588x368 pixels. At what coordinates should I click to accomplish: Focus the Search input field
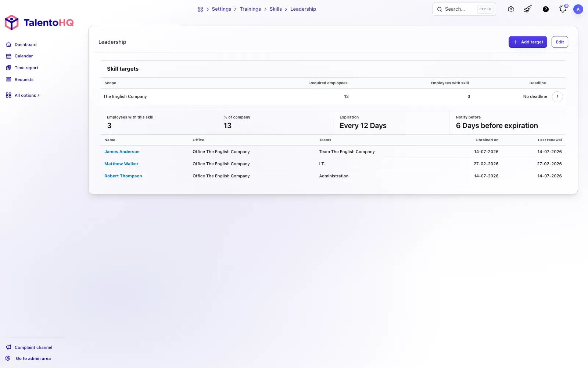pyautogui.click(x=464, y=9)
